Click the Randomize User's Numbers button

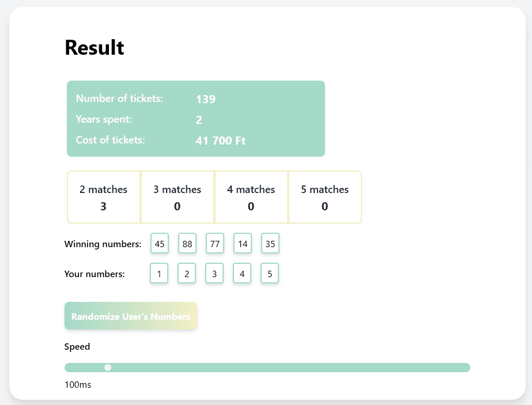[x=131, y=316]
